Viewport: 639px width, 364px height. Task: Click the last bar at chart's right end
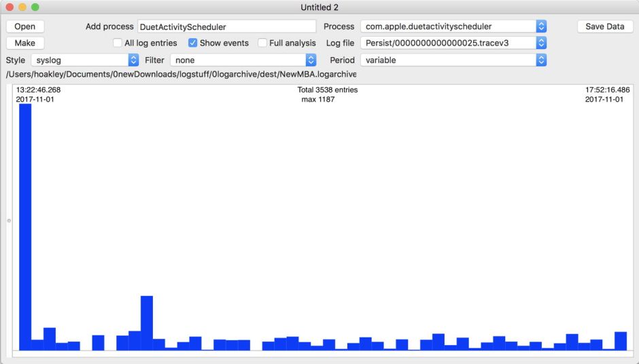coord(620,340)
